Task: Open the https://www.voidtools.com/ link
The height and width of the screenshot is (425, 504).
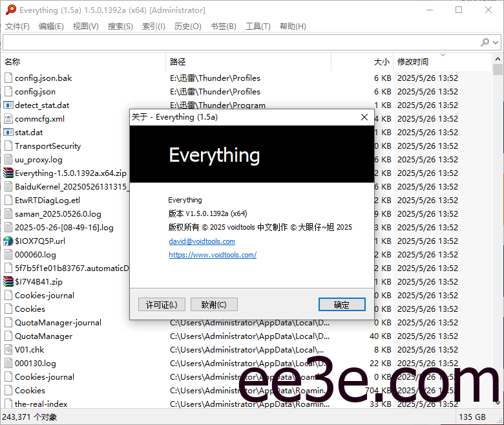Action: [x=213, y=255]
